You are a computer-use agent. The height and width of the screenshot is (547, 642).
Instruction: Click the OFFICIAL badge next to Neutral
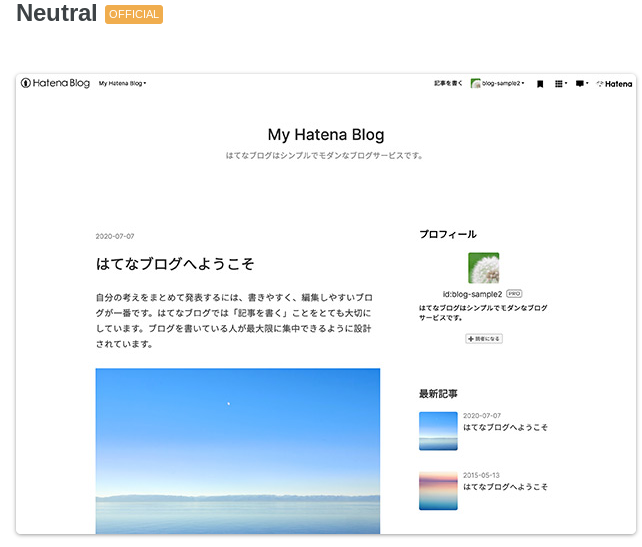coord(134,14)
